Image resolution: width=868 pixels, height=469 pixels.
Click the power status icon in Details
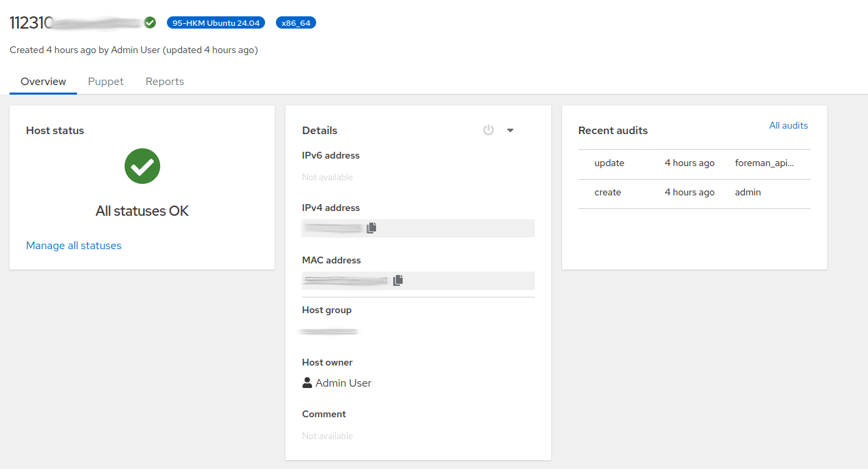click(488, 130)
